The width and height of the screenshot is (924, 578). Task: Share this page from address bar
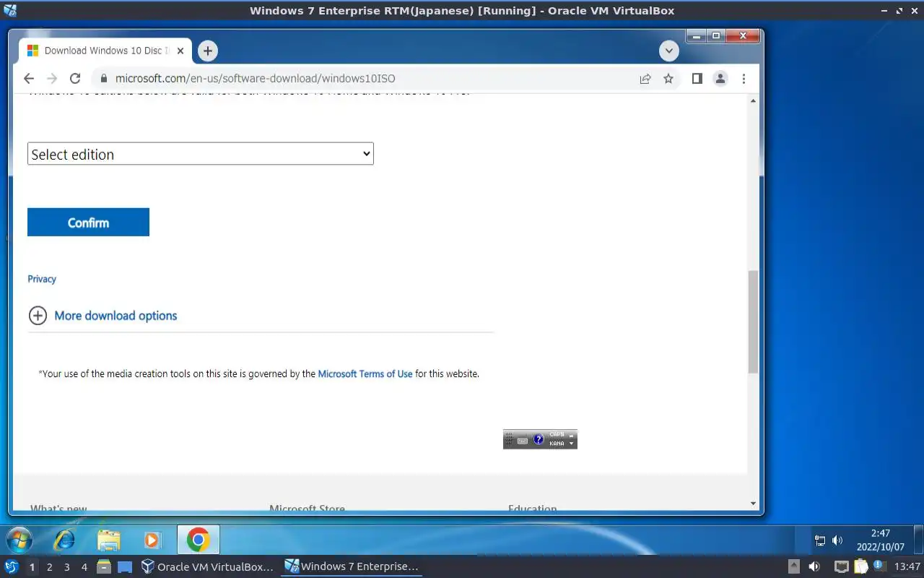click(645, 79)
